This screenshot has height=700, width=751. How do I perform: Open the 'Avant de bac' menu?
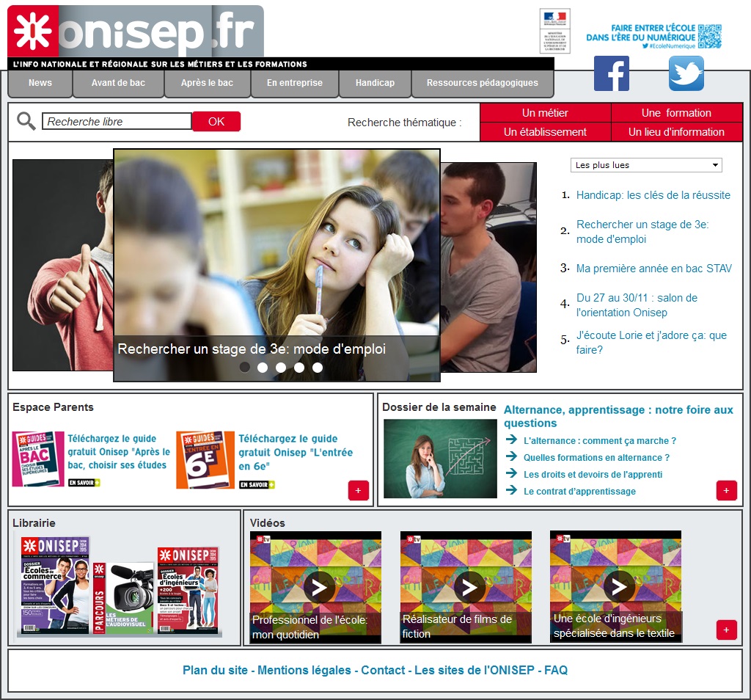[x=118, y=83]
